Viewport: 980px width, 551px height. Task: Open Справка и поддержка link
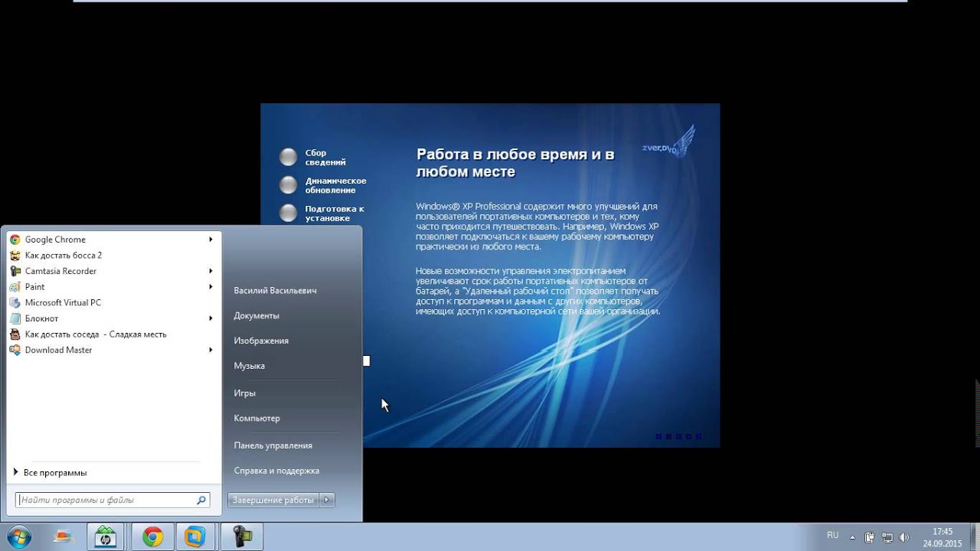[x=276, y=471]
